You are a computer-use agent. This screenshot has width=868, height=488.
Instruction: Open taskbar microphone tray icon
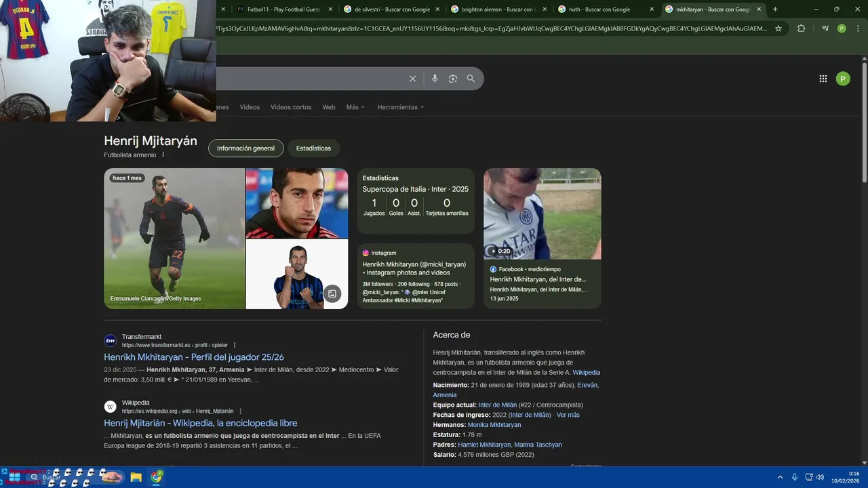[795, 477]
